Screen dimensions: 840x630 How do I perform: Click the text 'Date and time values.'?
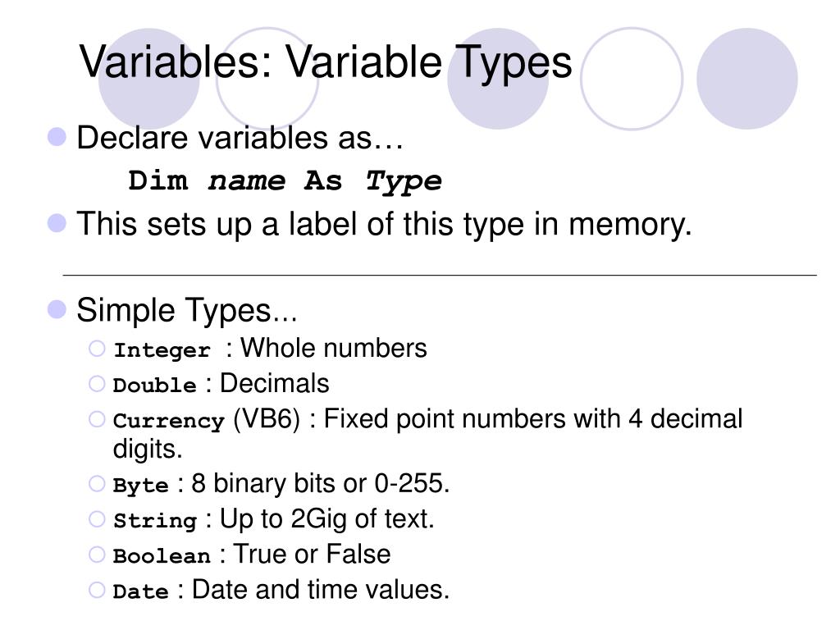coord(321,589)
